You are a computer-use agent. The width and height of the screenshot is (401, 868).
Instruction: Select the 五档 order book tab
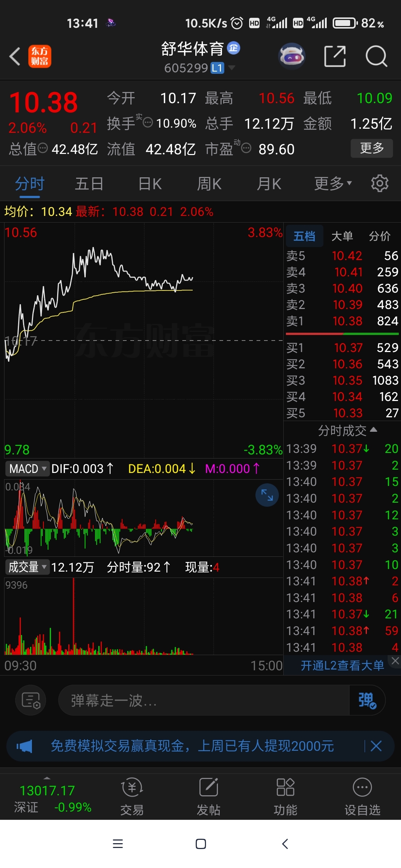tap(304, 236)
